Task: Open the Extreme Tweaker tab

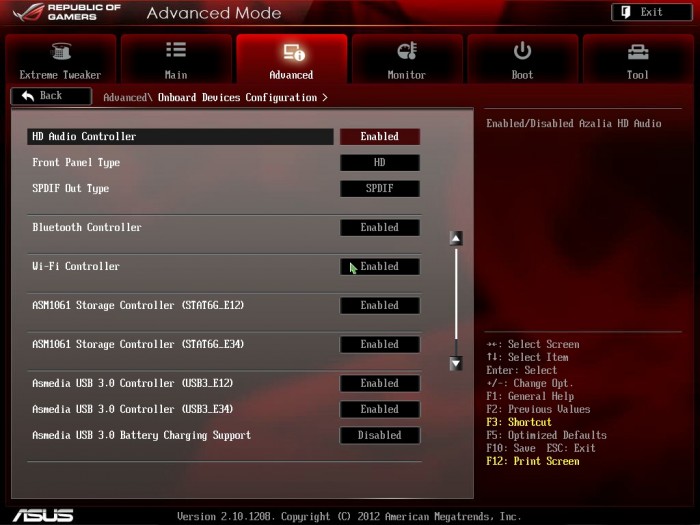Action: 61,58
